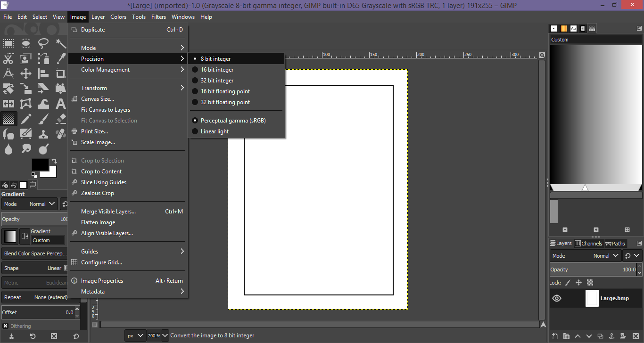This screenshot has width=644, height=343.
Task: Select the Ellipse Select tool
Action: coord(26,44)
